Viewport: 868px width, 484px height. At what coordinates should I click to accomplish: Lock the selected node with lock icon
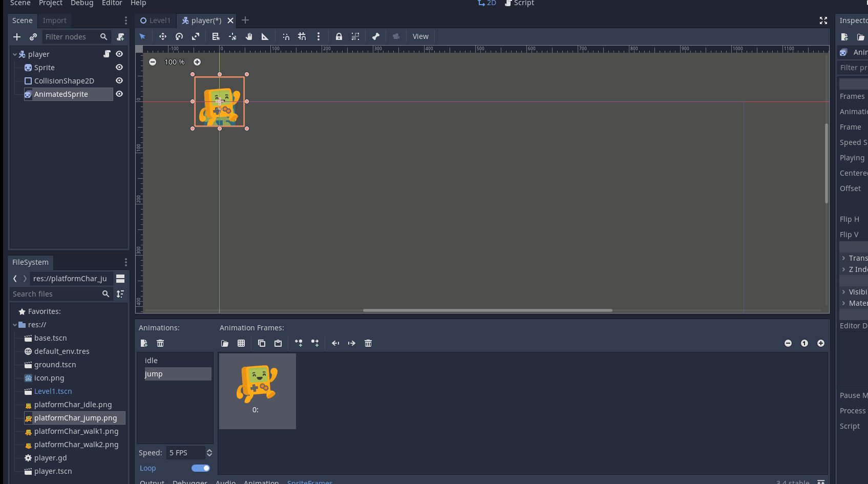point(339,36)
